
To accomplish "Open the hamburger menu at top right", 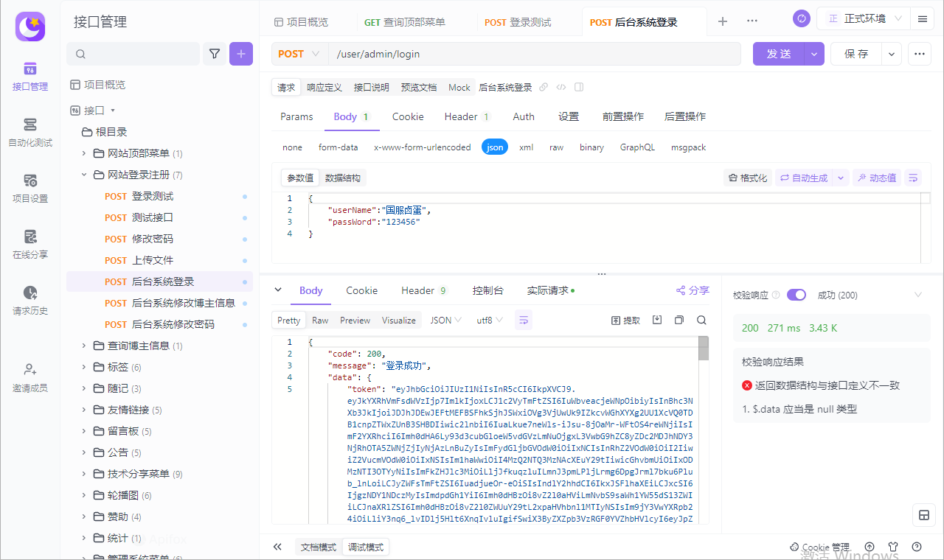I will (922, 18).
